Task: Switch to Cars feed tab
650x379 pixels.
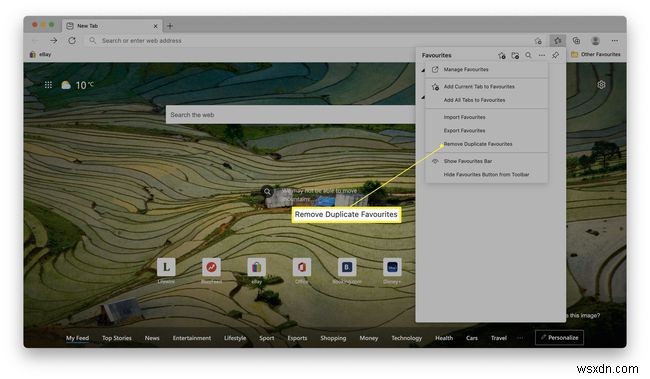Action: pyautogui.click(x=472, y=338)
